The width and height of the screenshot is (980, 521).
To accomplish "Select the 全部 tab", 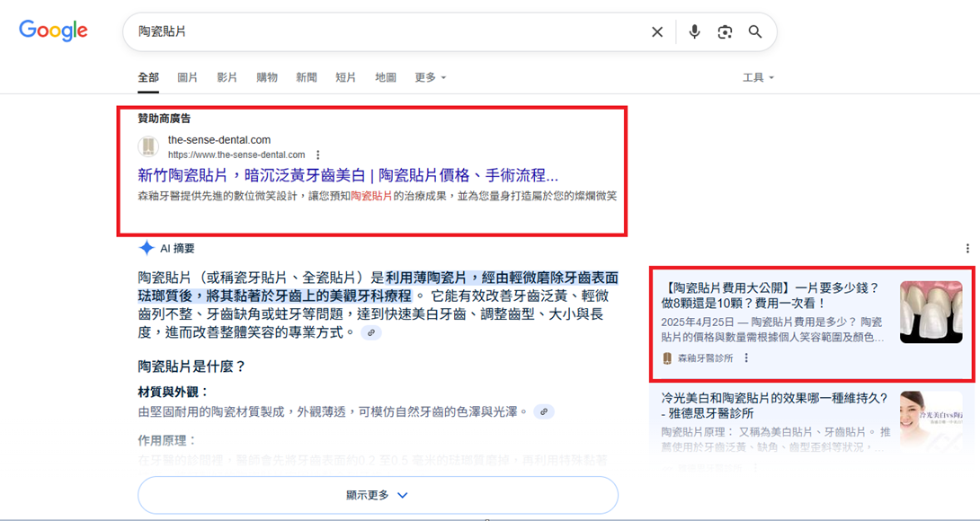I will (x=148, y=77).
